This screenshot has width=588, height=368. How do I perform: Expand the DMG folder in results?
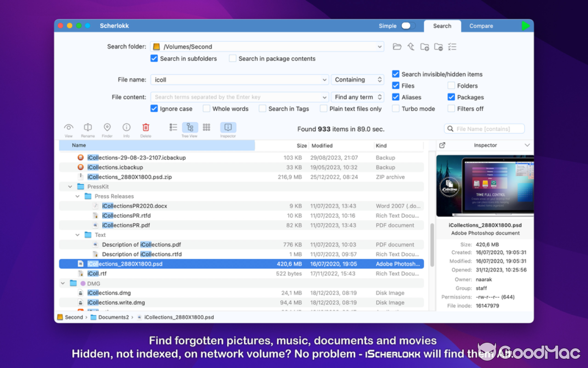click(x=62, y=283)
